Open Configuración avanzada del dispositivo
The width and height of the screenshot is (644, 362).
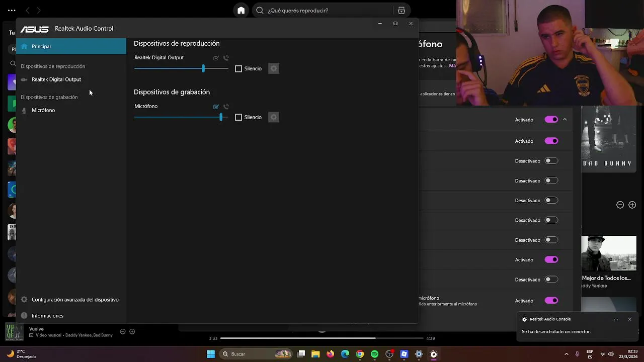75,300
